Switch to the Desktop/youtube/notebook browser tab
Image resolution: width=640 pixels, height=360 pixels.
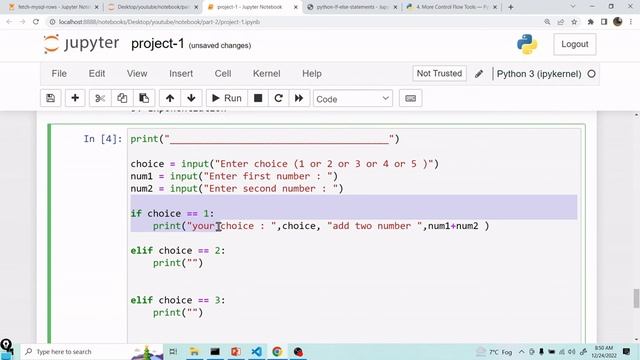point(152,7)
